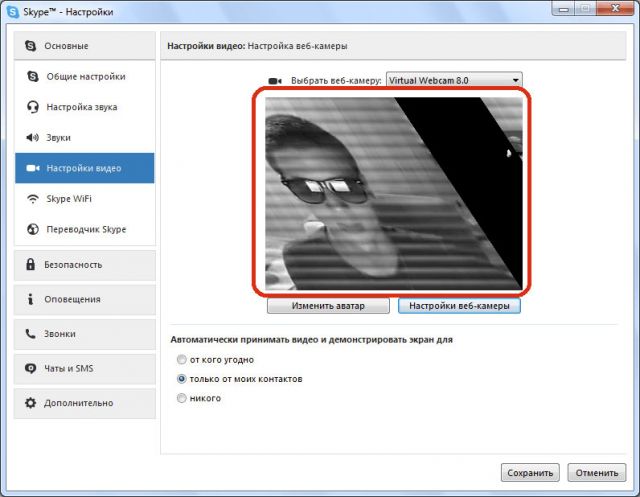Click the gear icon beside Дополнительно
The image size is (640, 497).
pyautogui.click(x=31, y=403)
